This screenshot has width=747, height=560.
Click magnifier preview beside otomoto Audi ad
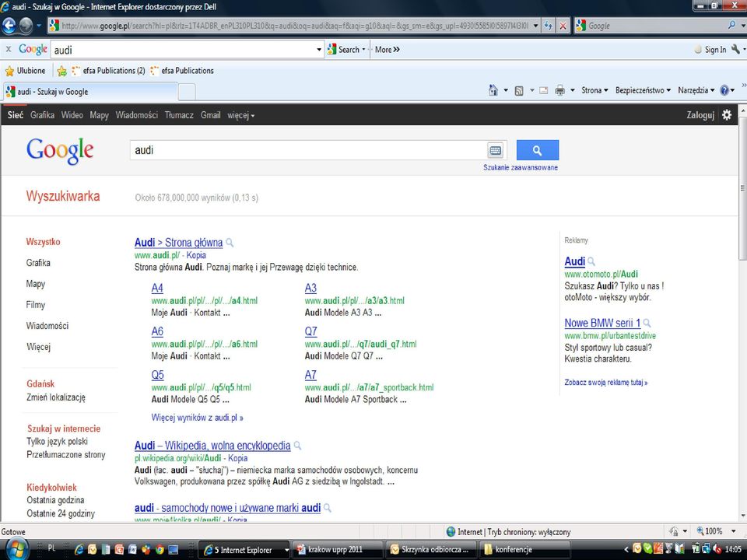pyautogui.click(x=591, y=261)
